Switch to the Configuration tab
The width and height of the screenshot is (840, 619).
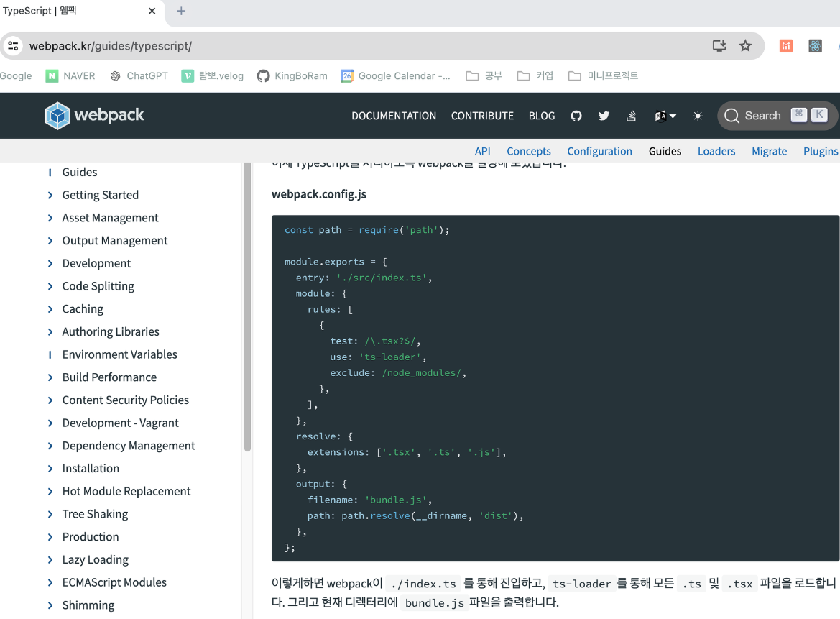[599, 151]
